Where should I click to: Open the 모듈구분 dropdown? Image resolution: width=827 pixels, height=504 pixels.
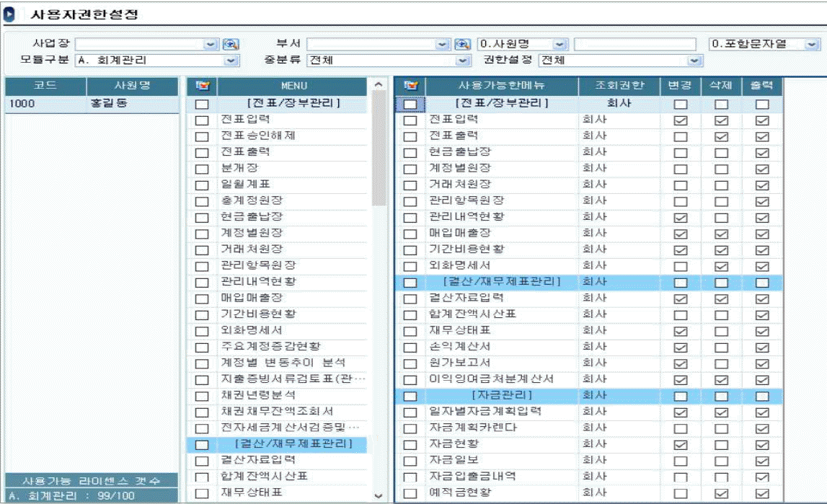pyautogui.click(x=231, y=61)
